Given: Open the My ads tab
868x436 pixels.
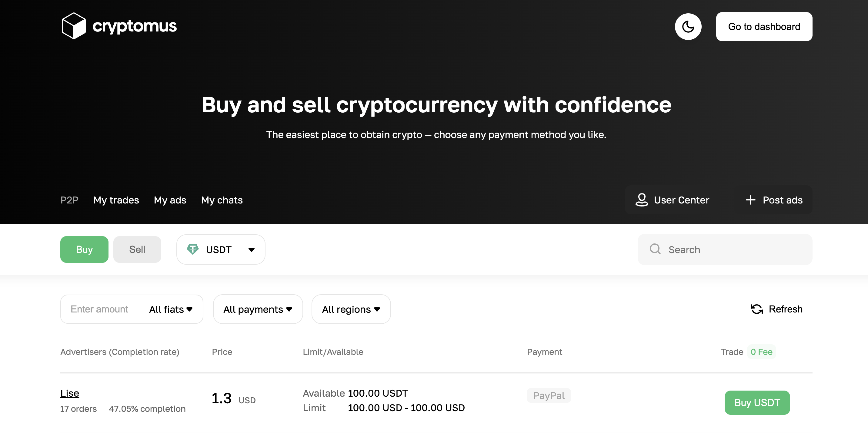Looking at the screenshot, I should (x=170, y=200).
